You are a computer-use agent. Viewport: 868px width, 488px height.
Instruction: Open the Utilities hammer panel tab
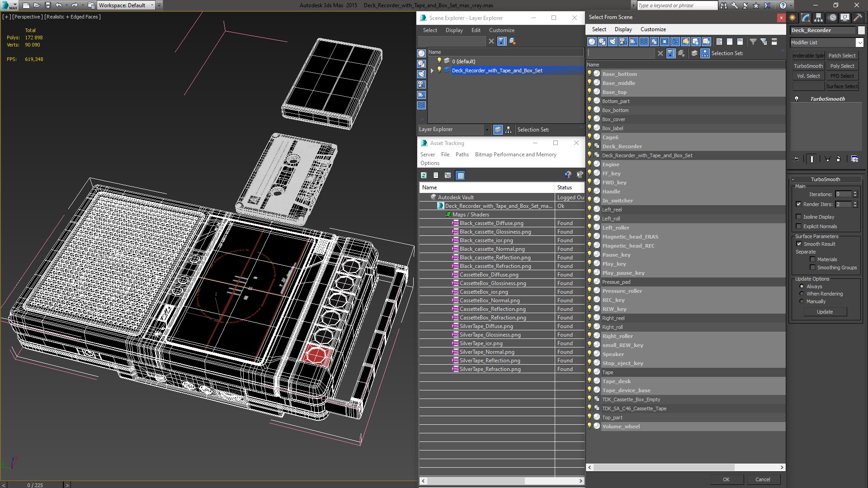point(858,18)
